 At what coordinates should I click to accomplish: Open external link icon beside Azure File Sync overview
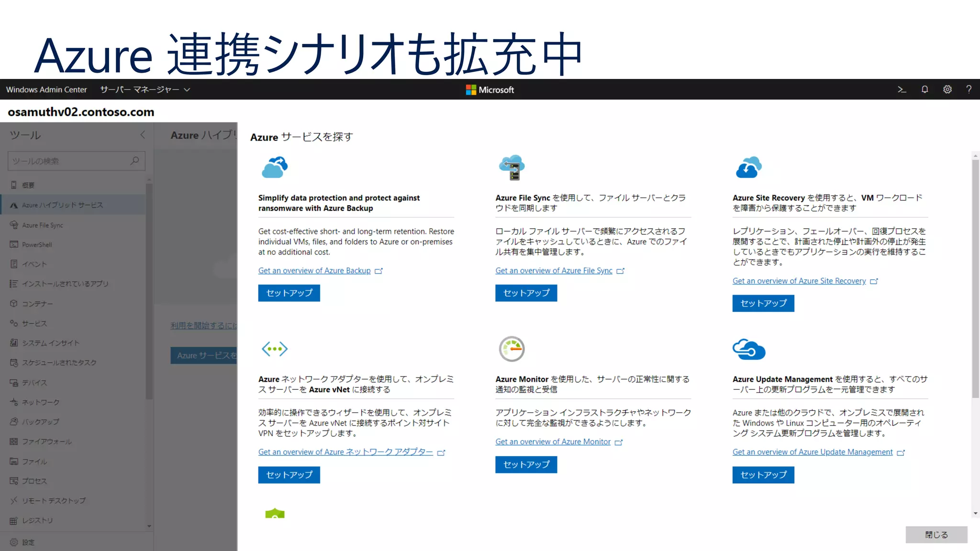tap(621, 271)
